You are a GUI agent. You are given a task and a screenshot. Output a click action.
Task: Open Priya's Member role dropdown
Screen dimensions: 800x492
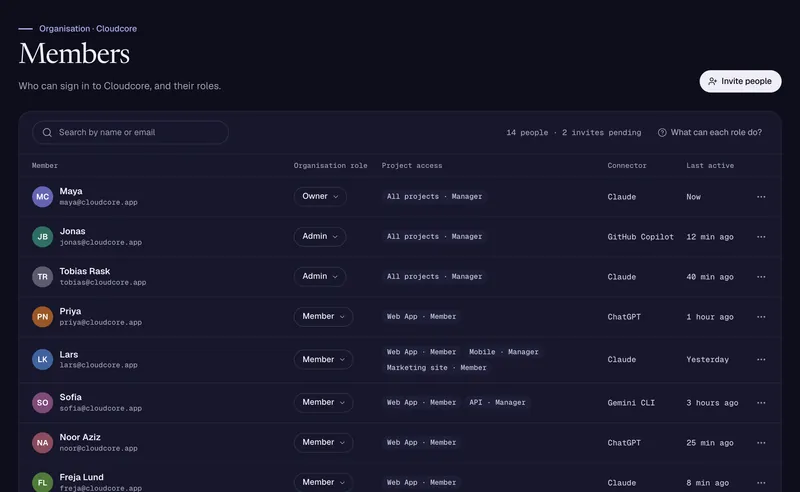coord(323,316)
